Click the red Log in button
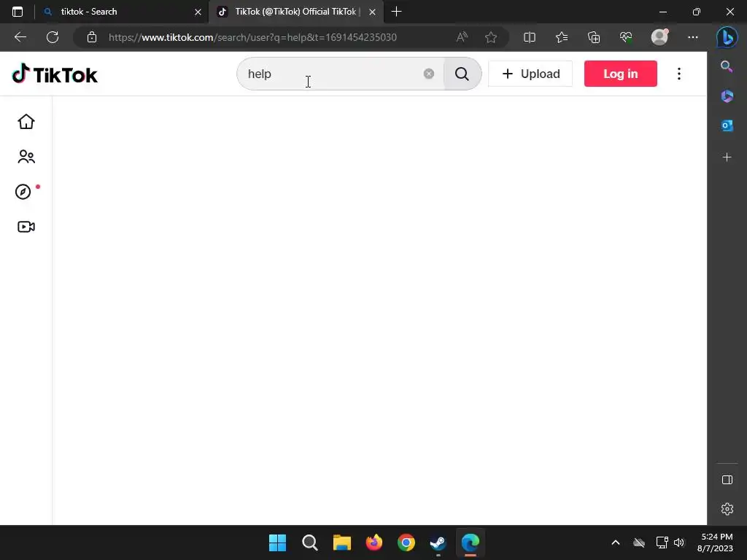The image size is (747, 560). pos(620,74)
